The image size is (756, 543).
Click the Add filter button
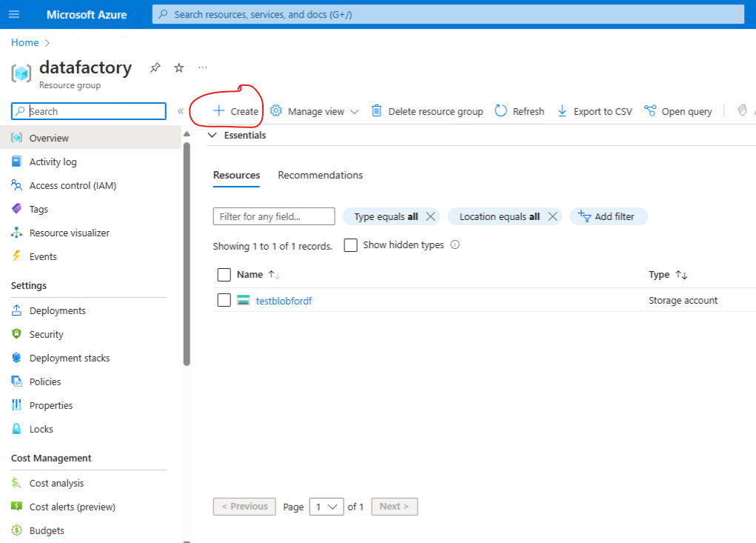click(609, 216)
